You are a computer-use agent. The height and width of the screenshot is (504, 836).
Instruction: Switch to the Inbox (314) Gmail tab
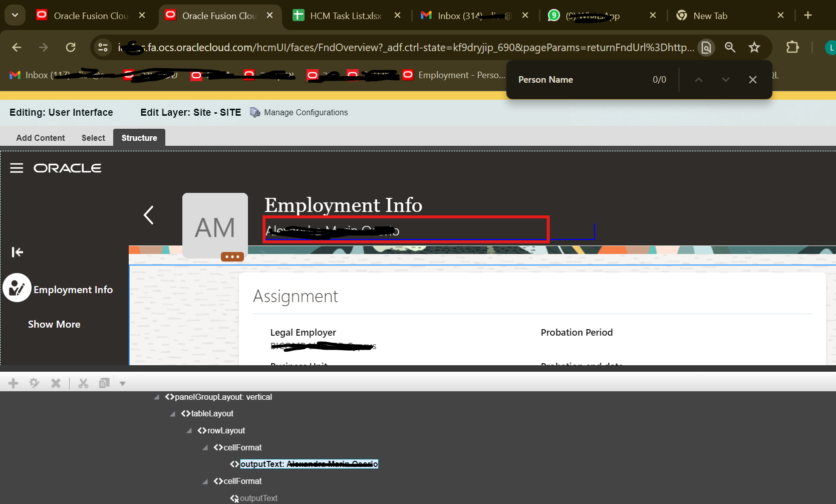click(x=474, y=16)
